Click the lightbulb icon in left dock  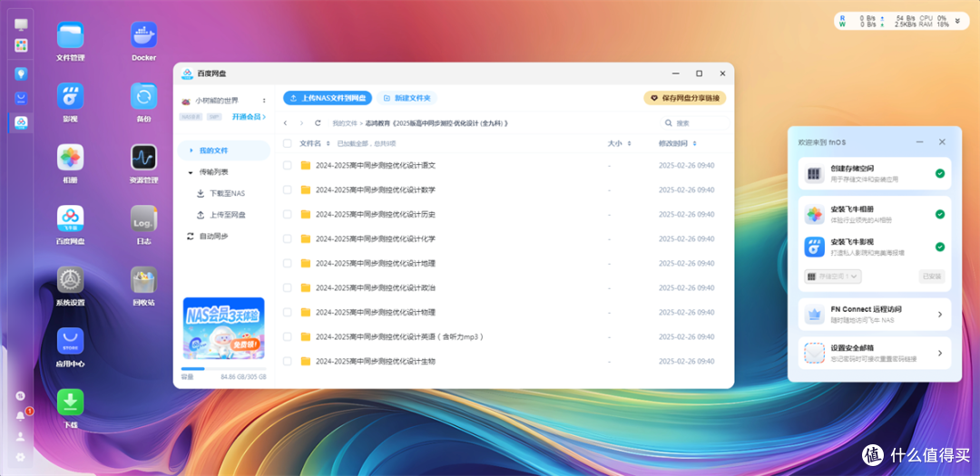[x=21, y=73]
